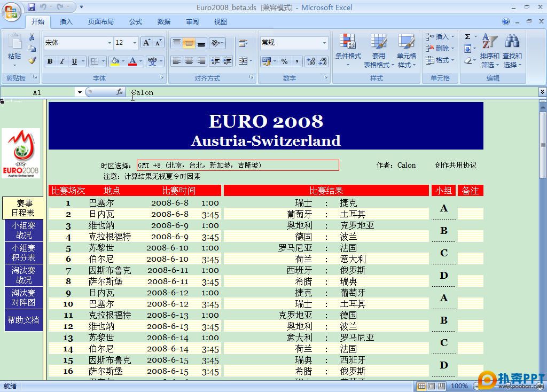Switch to the 数据 ribbon tab

[x=163, y=21]
